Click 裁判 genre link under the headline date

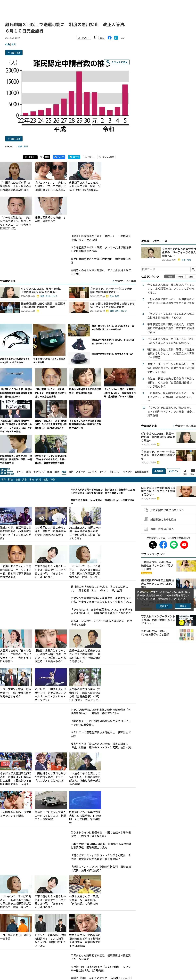[x=14, y=45]
